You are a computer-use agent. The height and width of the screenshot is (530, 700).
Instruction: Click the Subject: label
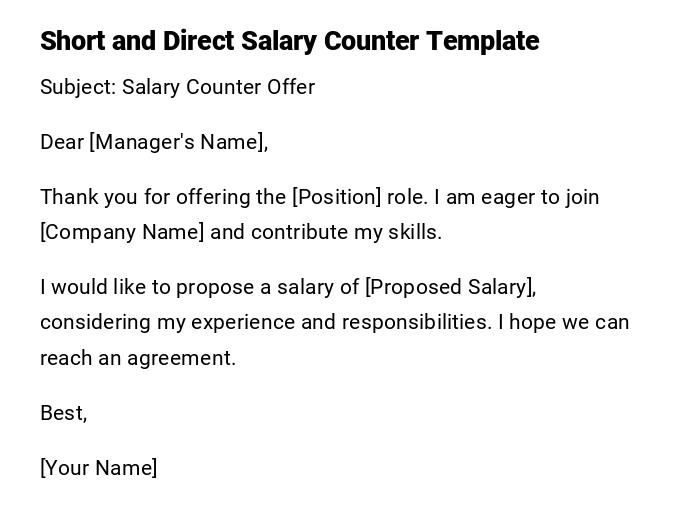[x=78, y=87]
